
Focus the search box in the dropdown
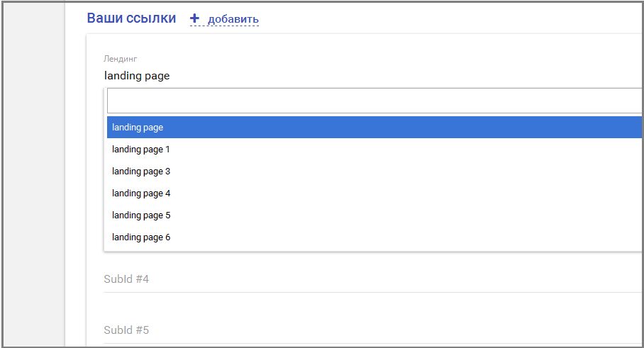point(374,101)
